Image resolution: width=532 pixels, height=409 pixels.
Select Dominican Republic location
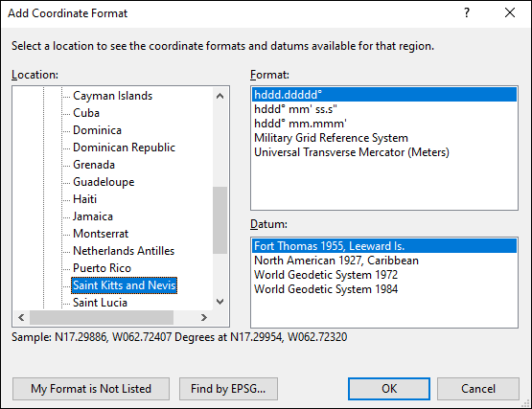click(x=124, y=148)
